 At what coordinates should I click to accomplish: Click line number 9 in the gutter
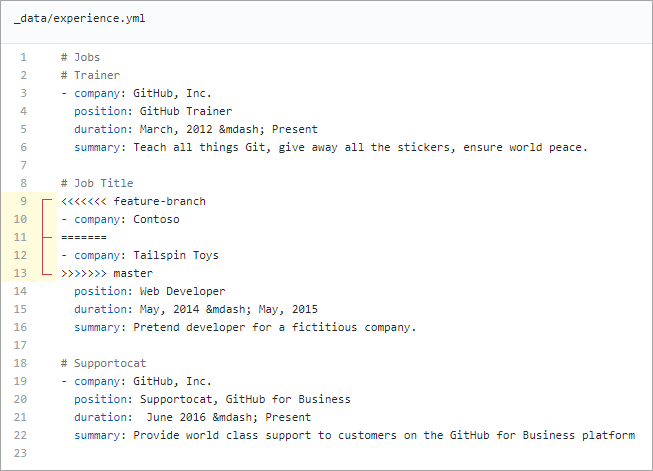point(23,201)
